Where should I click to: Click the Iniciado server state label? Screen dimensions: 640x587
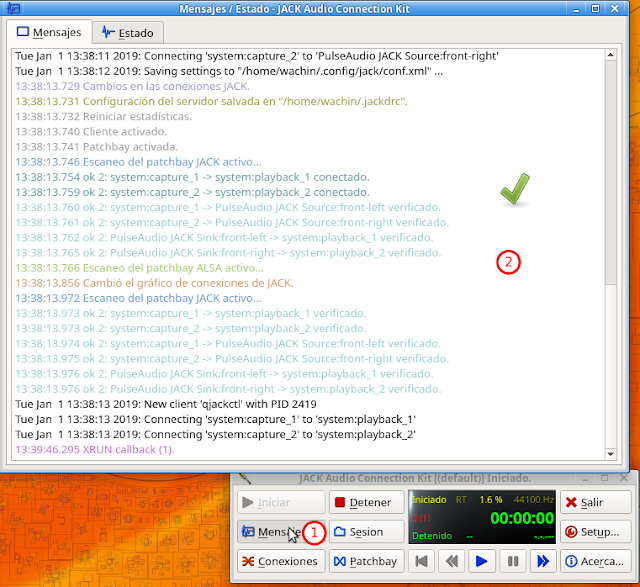(429, 500)
